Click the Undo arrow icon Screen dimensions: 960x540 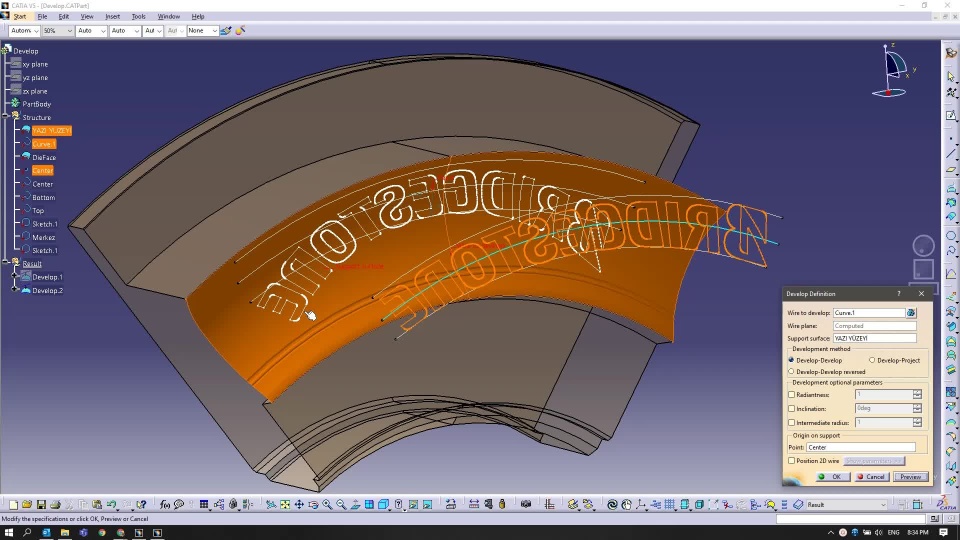pyautogui.click(x=111, y=504)
